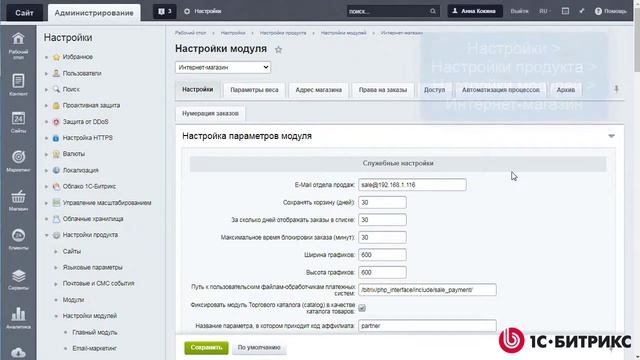
Task: Open the RU language dropdown
Action: [x=544, y=11]
